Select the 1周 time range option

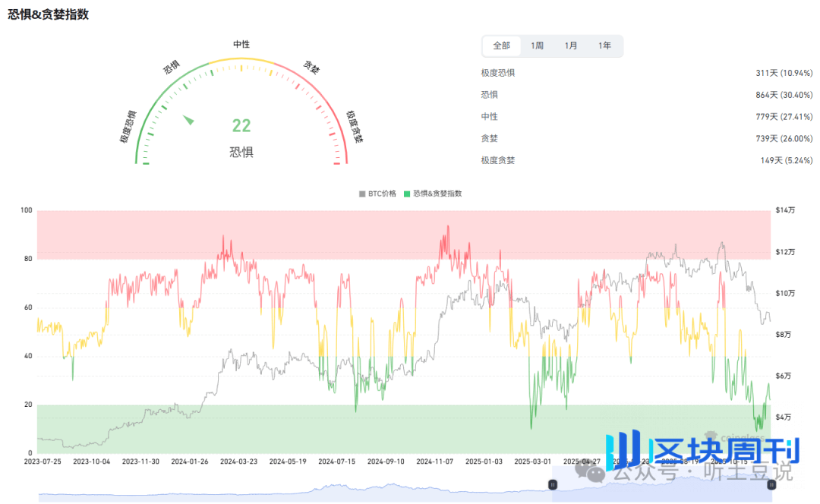(x=536, y=46)
